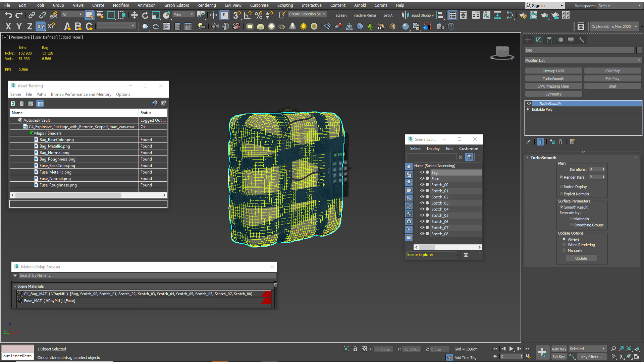Open the Hierarchy panel icon

tap(549, 40)
